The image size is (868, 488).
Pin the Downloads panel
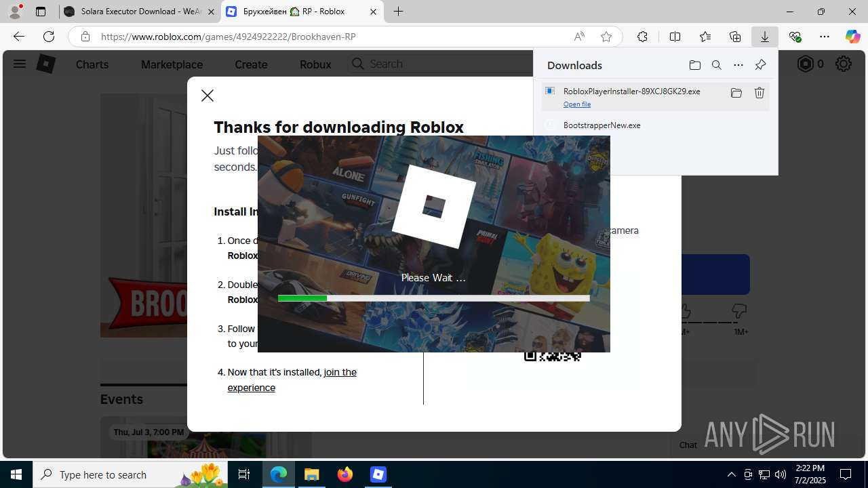760,65
